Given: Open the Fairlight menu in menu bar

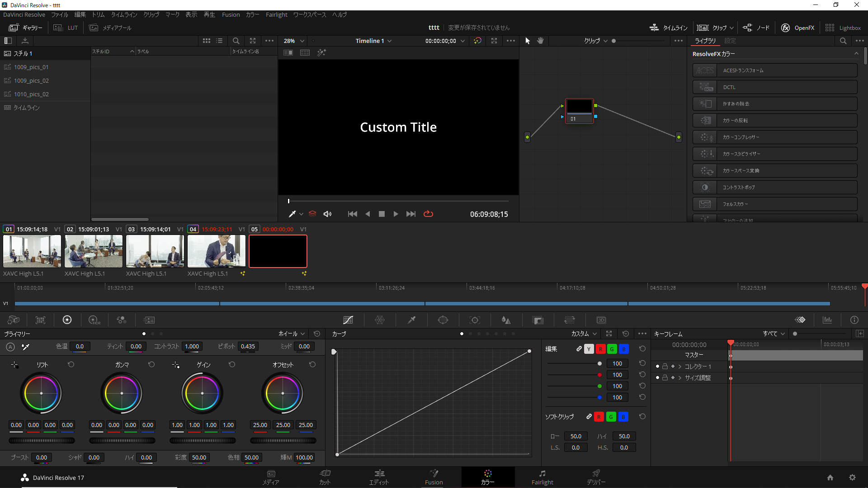Looking at the screenshot, I should pos(276,14).
